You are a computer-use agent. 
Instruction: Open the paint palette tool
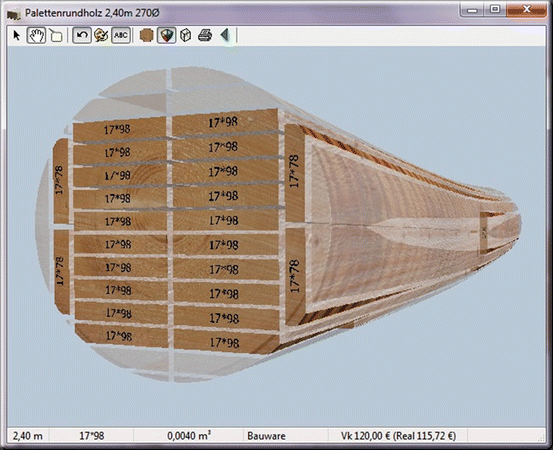101,35
